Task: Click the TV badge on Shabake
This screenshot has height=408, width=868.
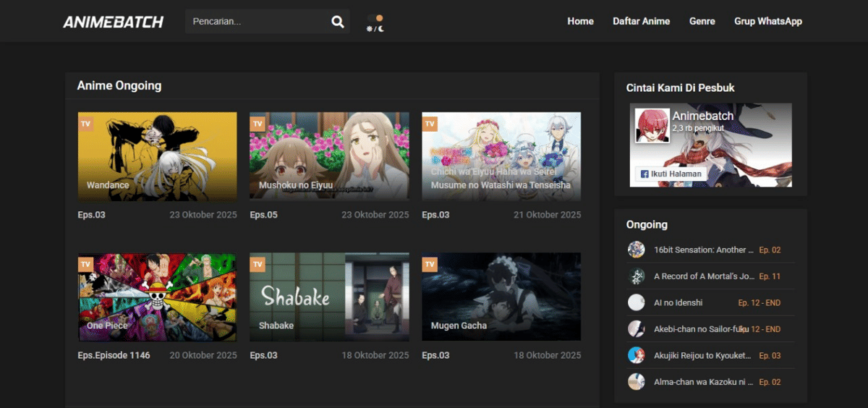Action: [x=258, y=265]
